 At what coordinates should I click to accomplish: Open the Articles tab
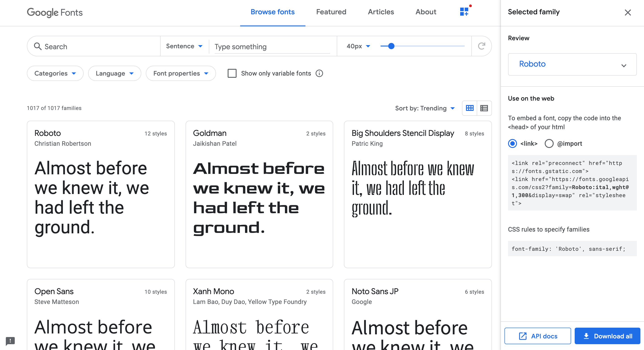381,12
